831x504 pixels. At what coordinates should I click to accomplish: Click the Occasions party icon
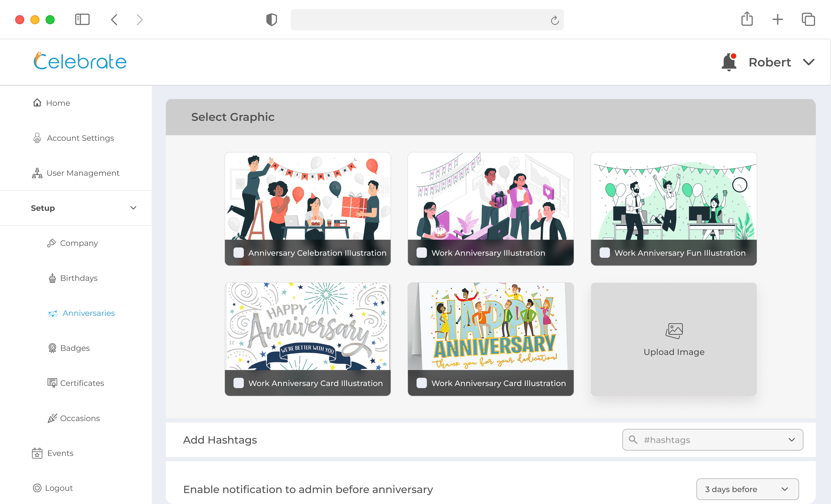(x=52, y=418)
